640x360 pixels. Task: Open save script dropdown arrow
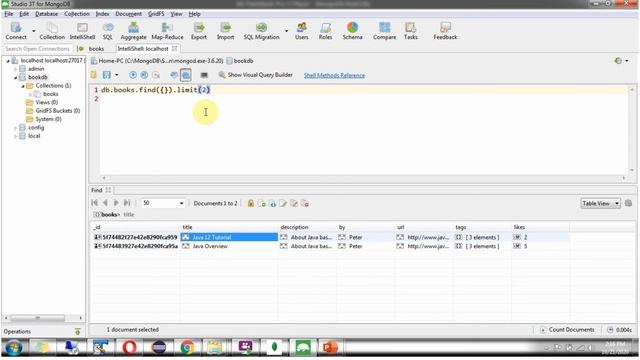pyautogui.click(x=117, y=75)
